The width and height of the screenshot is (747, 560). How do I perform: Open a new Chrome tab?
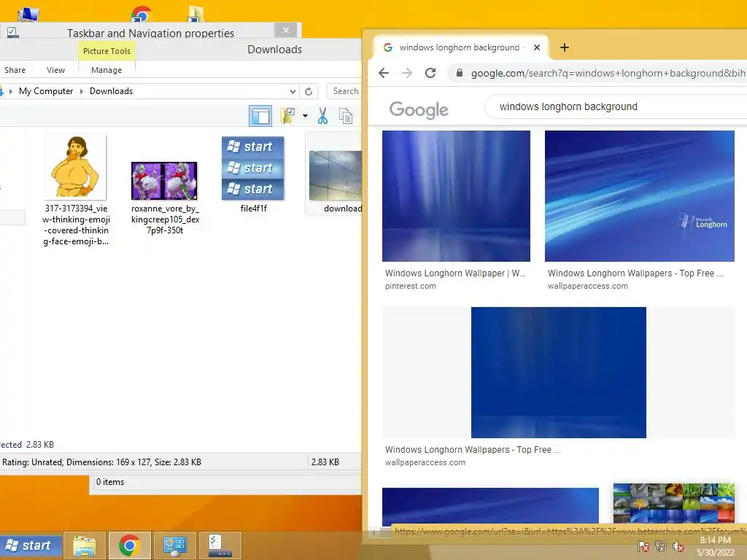click(x=565, y=47)
